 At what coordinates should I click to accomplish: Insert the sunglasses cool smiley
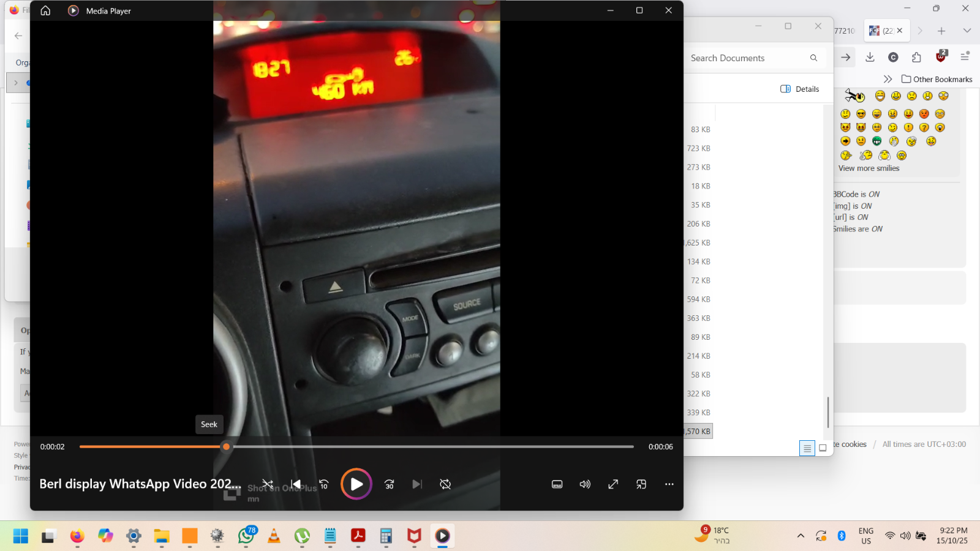click(861, 114)
